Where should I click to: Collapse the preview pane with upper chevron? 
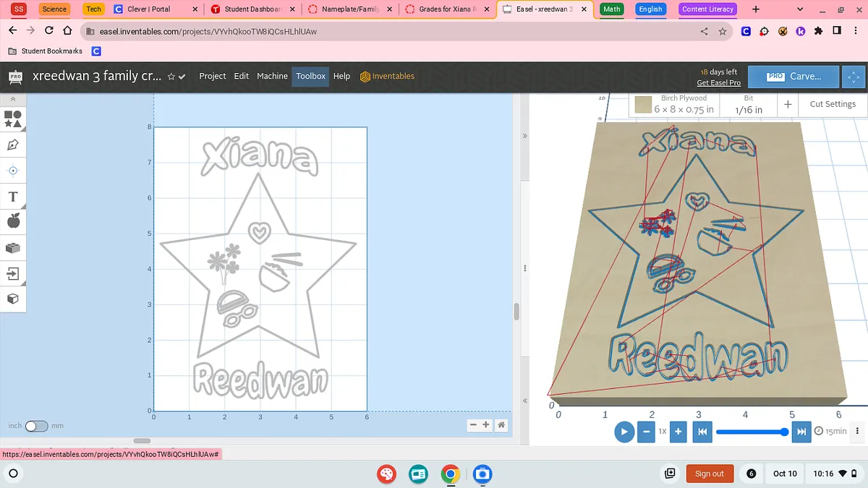pyautogui.click(x=525, y=136)
